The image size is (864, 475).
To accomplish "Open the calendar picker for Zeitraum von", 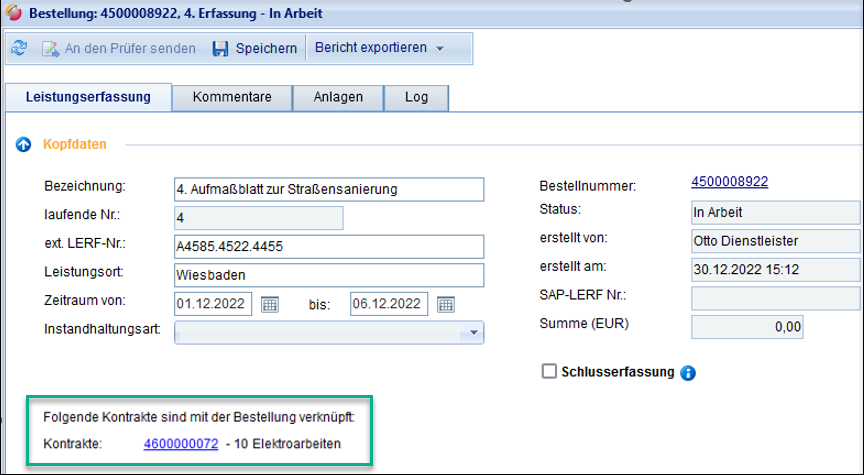I will tap(270, 304).
